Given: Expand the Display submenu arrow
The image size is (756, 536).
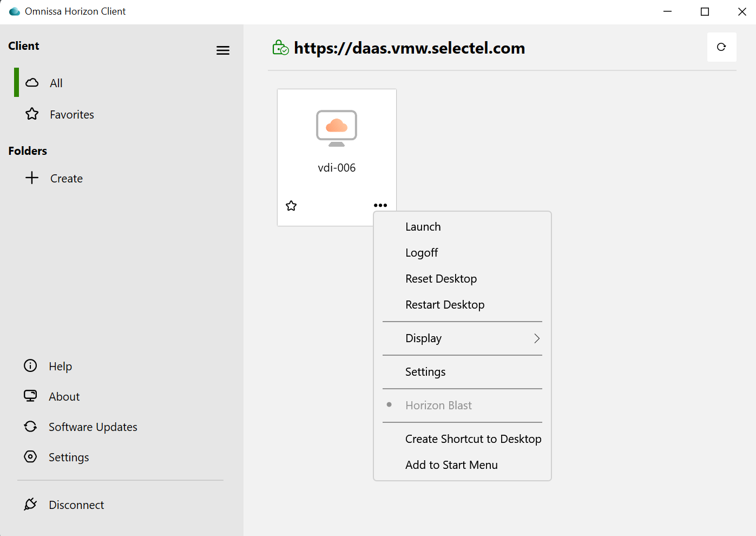Looking at the screenshot, I should pyautogui.click(x=537, y=338).
